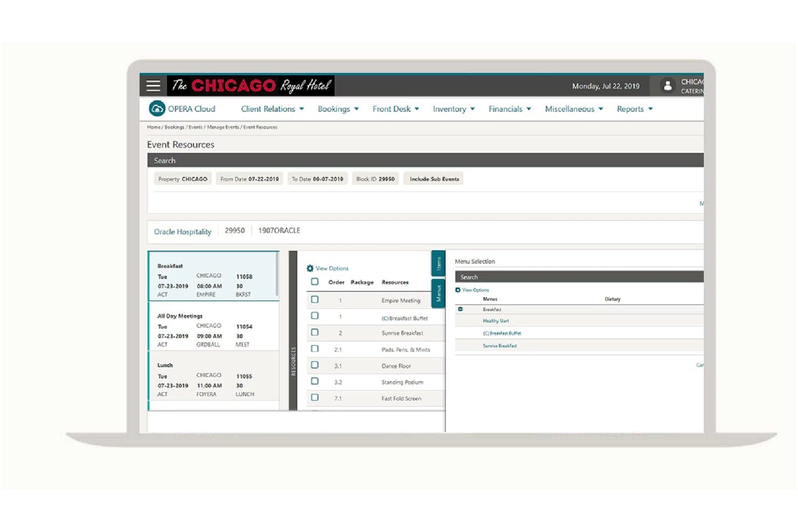Screen dimensions: 798x532
Task: Open the Client Relations dropdown menu
Action: [272, 109]
